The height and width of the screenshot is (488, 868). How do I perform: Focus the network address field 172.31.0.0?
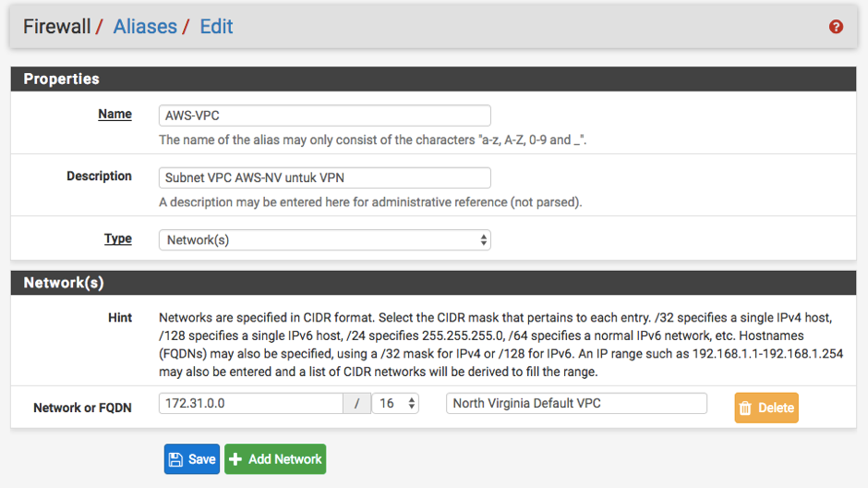pos(251,403)
